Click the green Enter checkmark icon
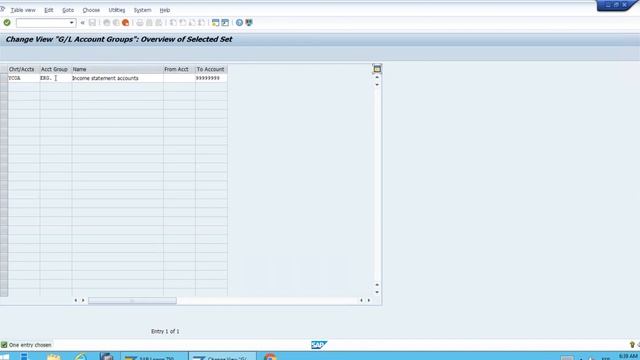The height and width of the screenshot is (360, 640). (7, 22)
